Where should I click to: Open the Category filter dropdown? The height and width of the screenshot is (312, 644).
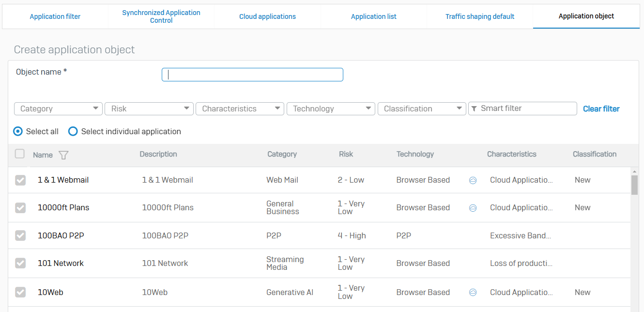click(x=58, y=109)
